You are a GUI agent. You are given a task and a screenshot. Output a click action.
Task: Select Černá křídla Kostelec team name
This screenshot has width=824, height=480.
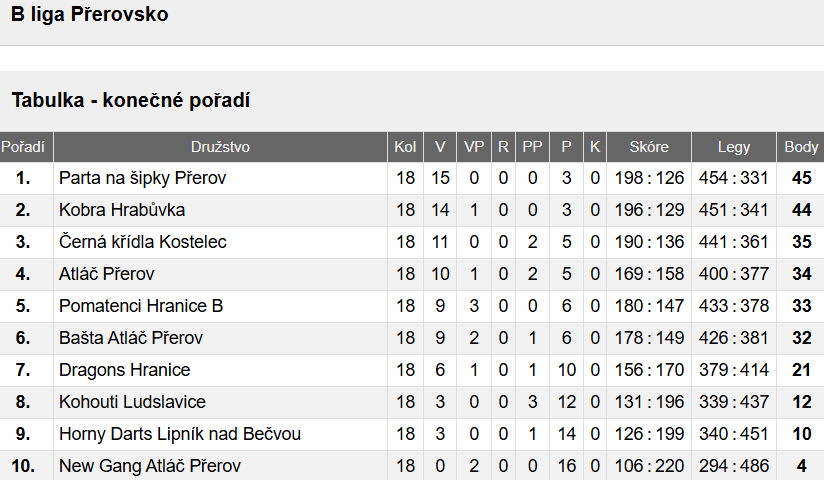point(142,242)
